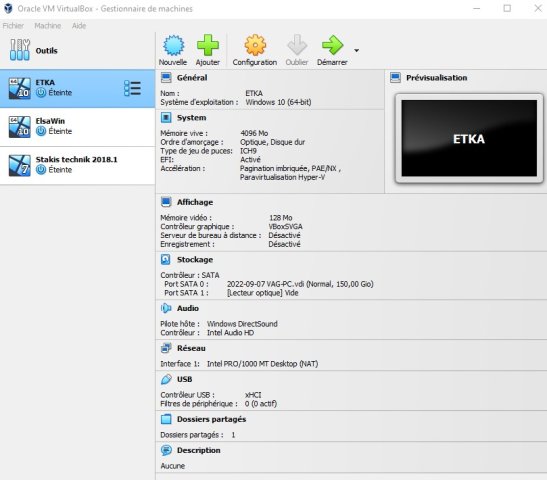Open the USB settings heading
This screenshot has width=547, height=480.
(x=185, y=379)
